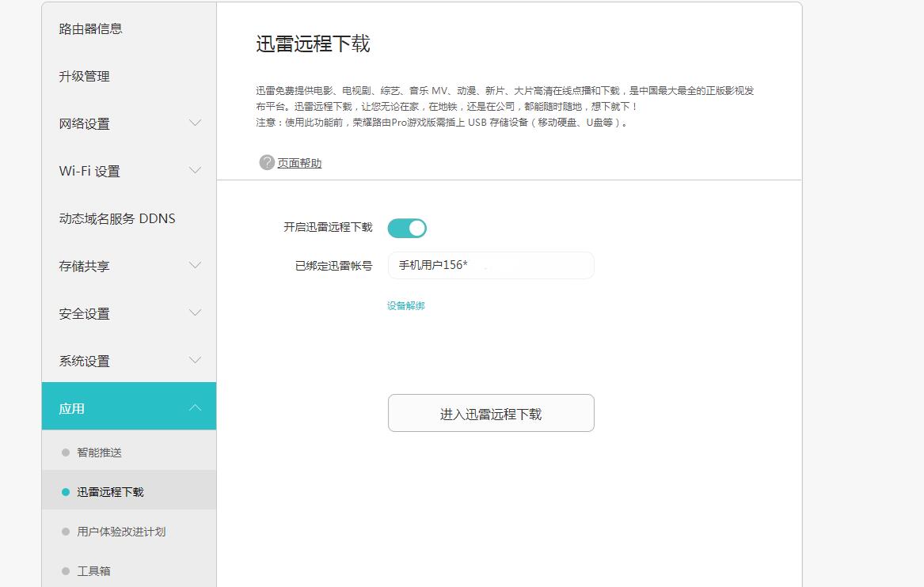This screenshot has width=924, height=587.
Task: Select 存储共享 menu item
Action: point(129,266)
